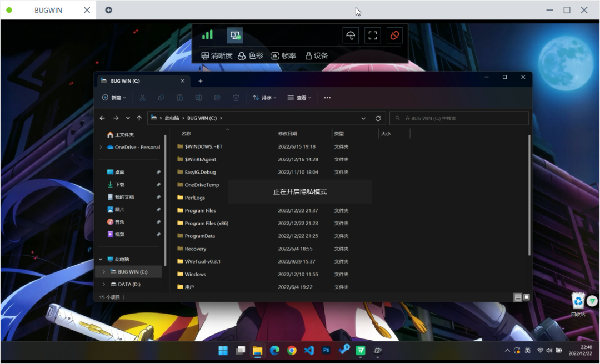Add a new session tab next to BUGWIN
The height and width of the screenshot is (364, 600).
click(x=108, y=10)
